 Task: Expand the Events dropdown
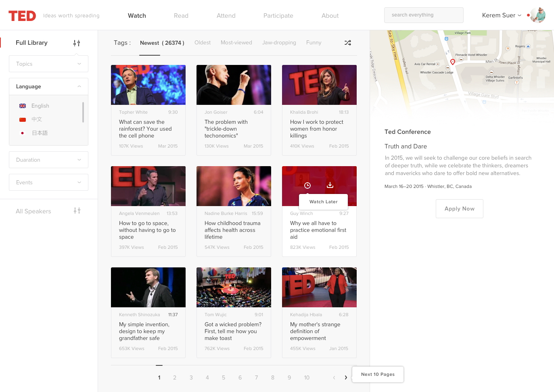click(48, 182)
